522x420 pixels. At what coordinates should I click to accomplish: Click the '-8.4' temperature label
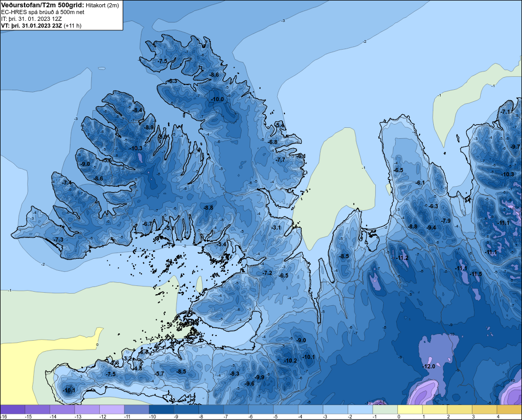point(137,110)
